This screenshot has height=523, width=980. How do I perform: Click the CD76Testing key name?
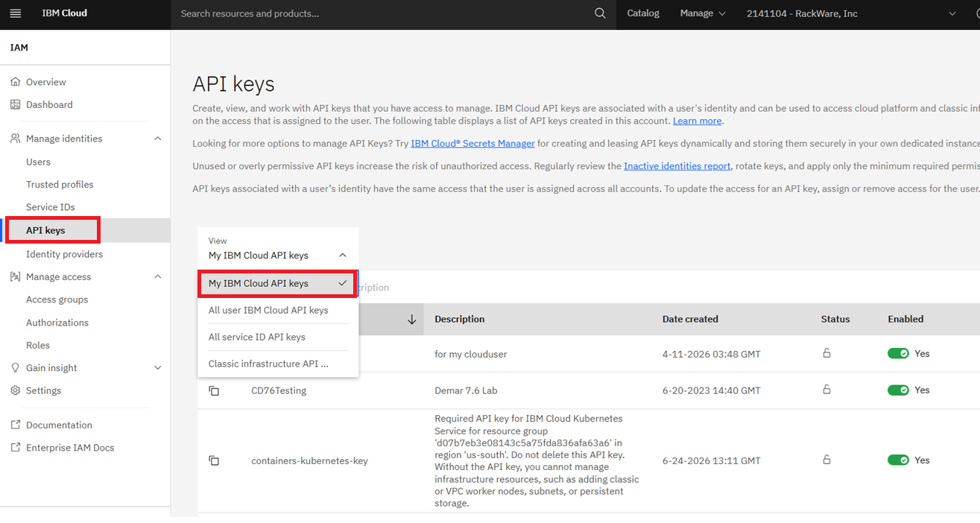pyautogui.click(x=279, y=390)
